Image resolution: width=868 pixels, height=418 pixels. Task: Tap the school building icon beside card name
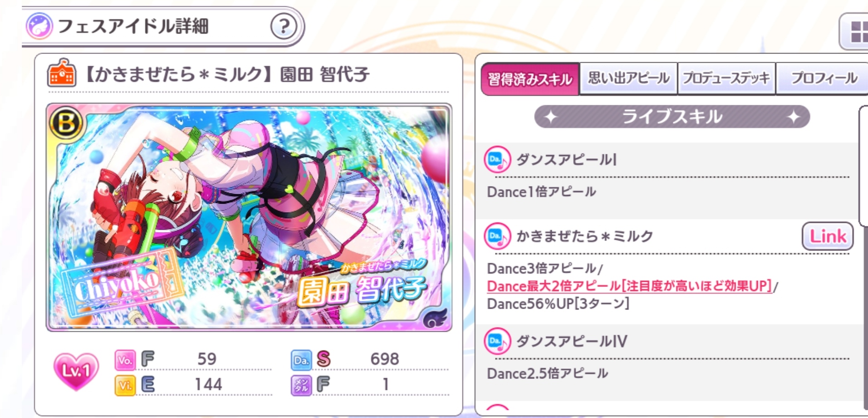point(61,73)
